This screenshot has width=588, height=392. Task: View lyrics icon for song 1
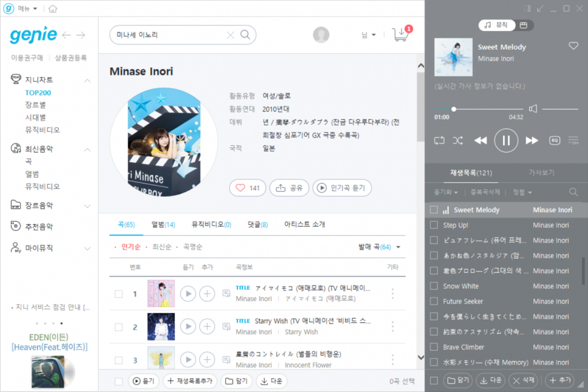click(227, 293)
